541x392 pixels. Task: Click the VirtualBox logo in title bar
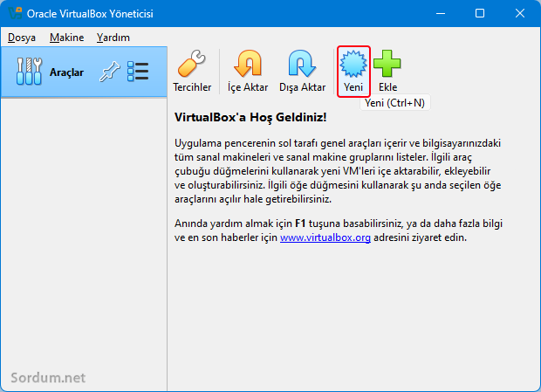pyautogui.click(x=15, y=13)
